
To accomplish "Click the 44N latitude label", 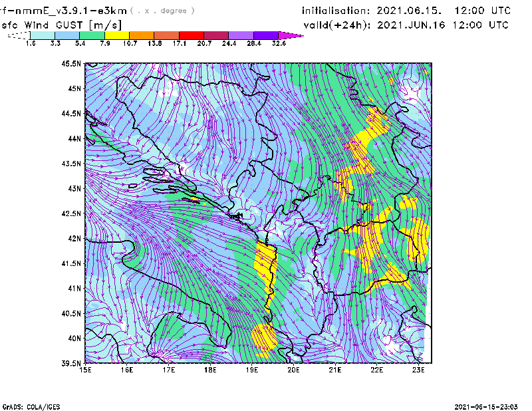I will point(74,138).
